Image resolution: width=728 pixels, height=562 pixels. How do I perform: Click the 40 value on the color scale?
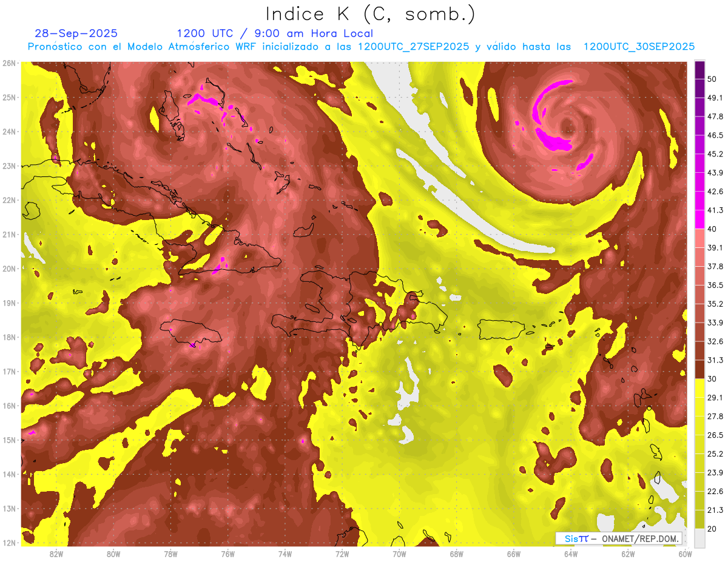712,229
